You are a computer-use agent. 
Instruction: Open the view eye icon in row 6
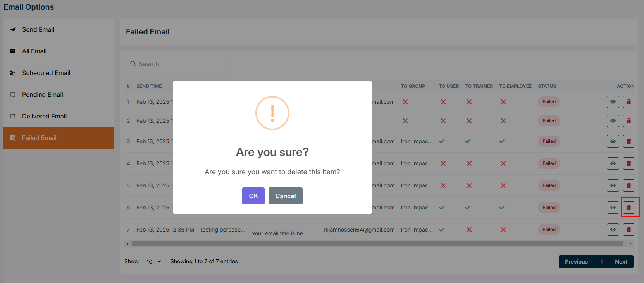coord(613,208)
